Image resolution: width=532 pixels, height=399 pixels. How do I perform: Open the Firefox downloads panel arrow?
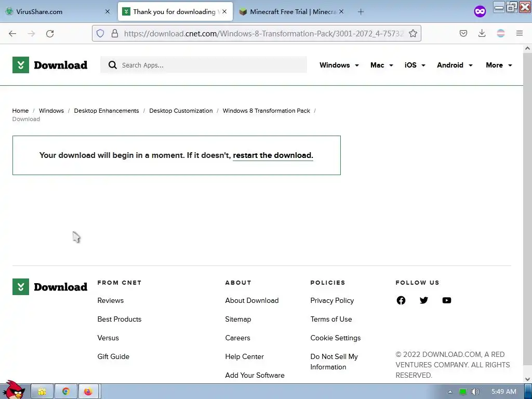[x=482, y=33]
